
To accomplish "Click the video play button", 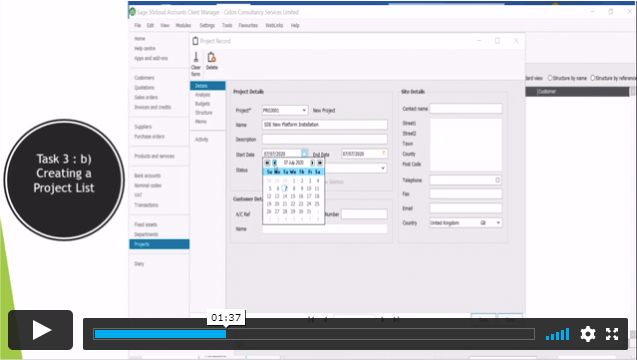I will (41, 330).
